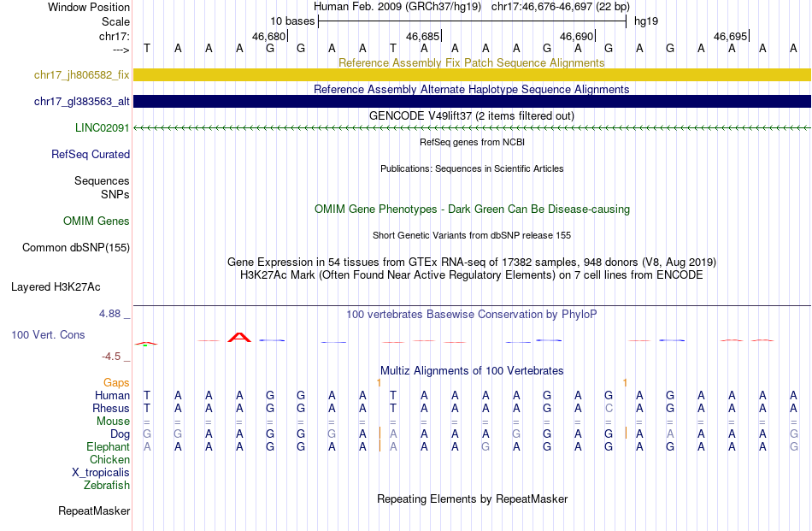Click the Short Genetic Variants from dbSNP title
This screenshot has width=812, height=531.
point(472,235)
